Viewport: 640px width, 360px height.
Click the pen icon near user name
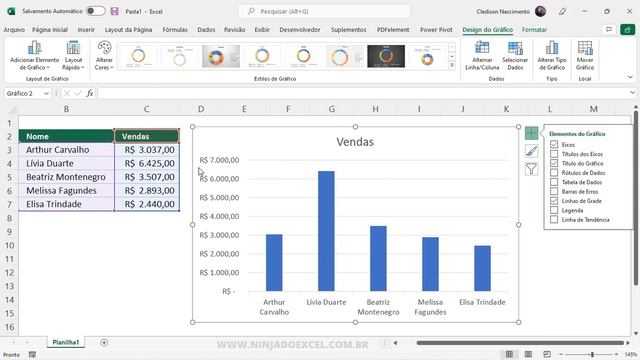pyautogui.click(x=562, y=11)
